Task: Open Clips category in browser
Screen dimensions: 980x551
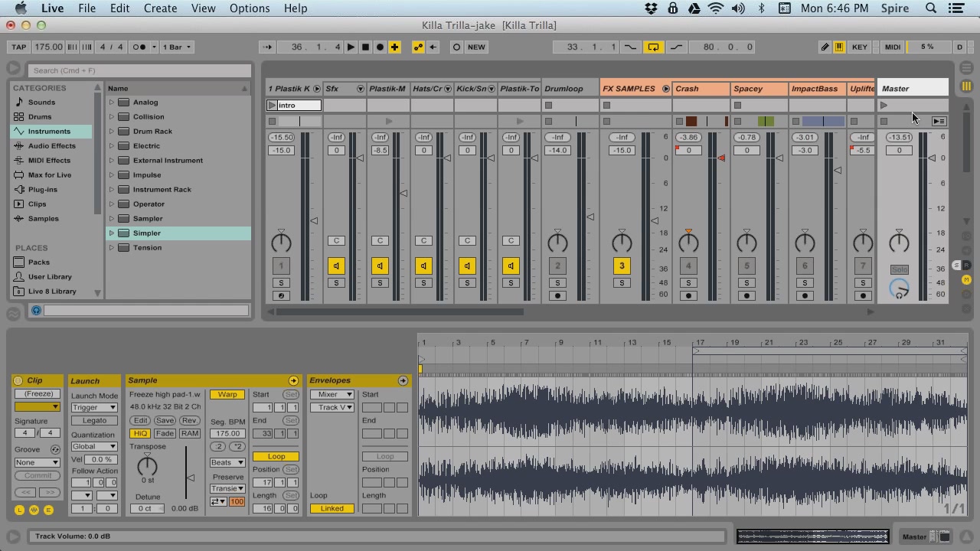Action: click(x=38, y=204)
